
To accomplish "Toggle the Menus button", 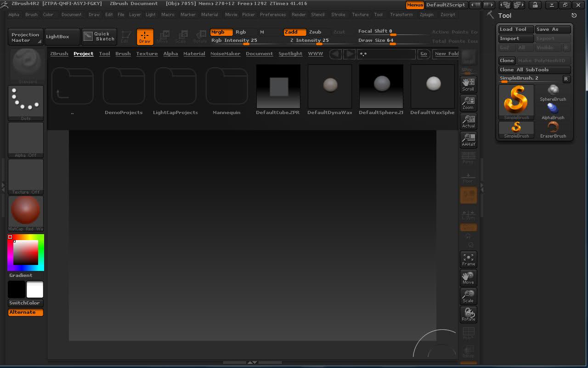I will (415, 5).
